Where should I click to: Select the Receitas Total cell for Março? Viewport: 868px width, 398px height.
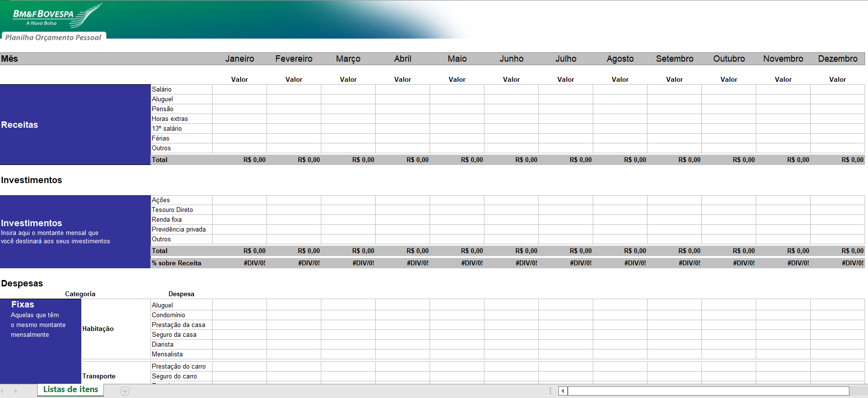pyautogui.click(x=348, y=160)
